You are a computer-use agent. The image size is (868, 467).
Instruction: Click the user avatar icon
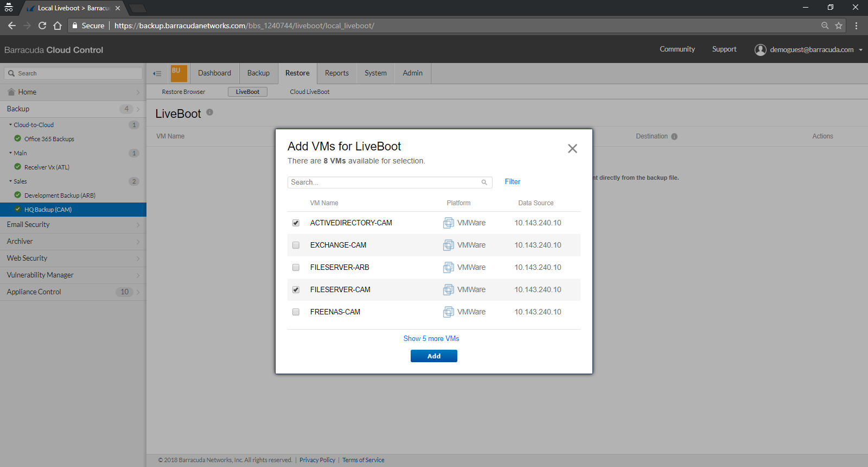761,50
